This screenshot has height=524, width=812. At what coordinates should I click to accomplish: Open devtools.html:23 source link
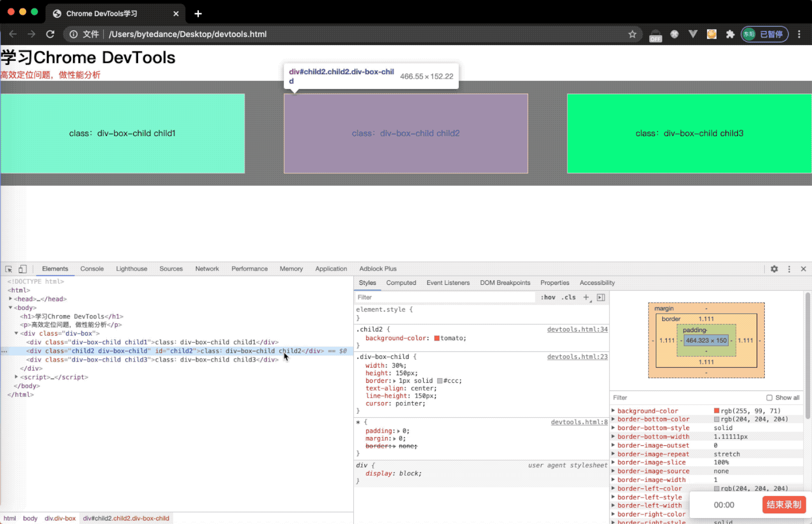coord(578,357)
